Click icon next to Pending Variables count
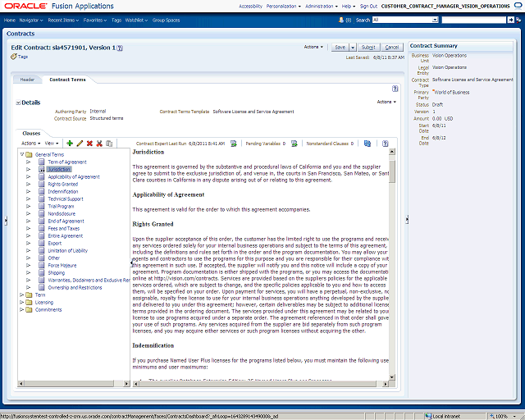This screenshot has width=525, height=420. pyautogui.click(x=294, y=144)
